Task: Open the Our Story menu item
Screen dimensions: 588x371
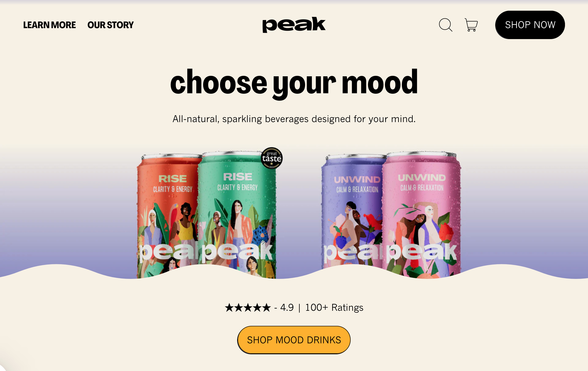Action: pos(111,25)
